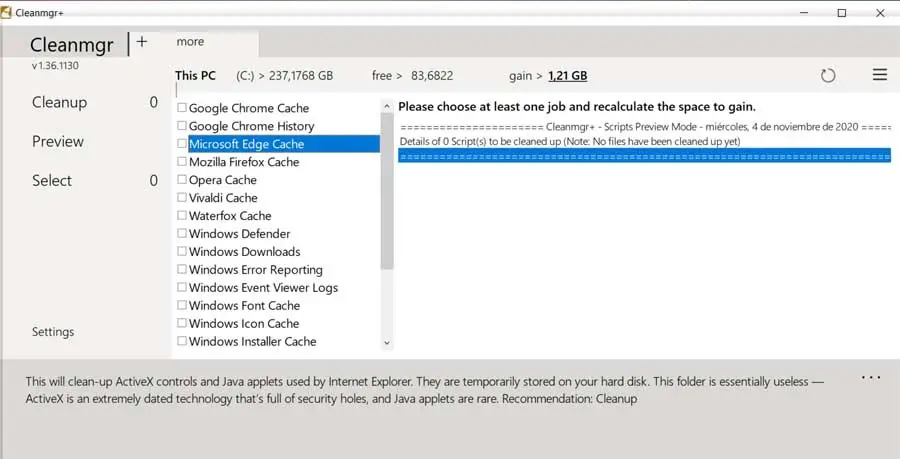Open the Preview sidebar option
The height and width of the screenshot is (459, 900).
pos(58,141)
